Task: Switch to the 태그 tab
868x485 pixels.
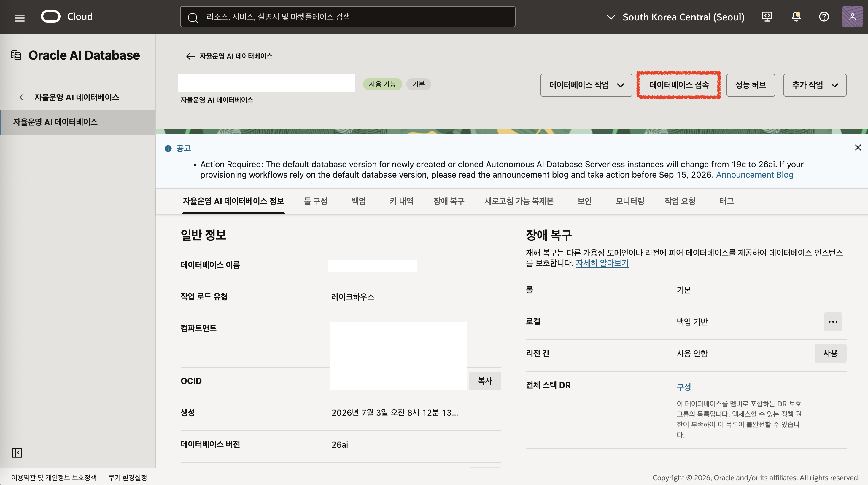Action: pos(726,201)
